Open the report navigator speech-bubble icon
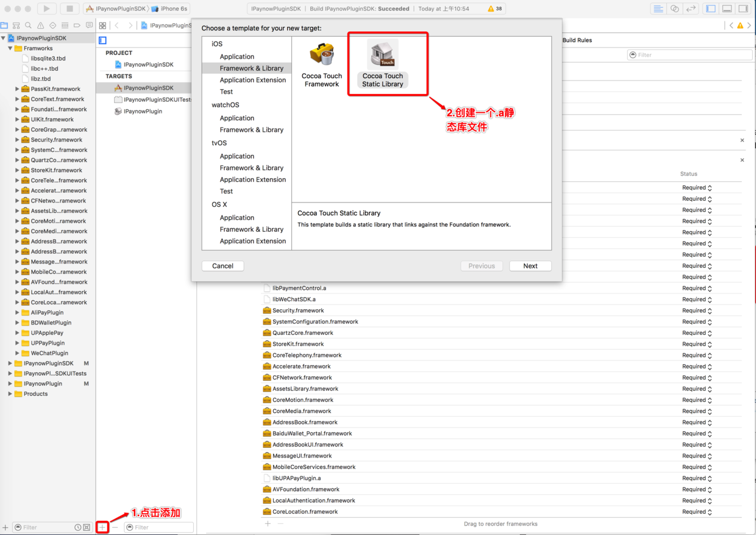The width and height of the screenshot is (756, 535). point(89,26)
